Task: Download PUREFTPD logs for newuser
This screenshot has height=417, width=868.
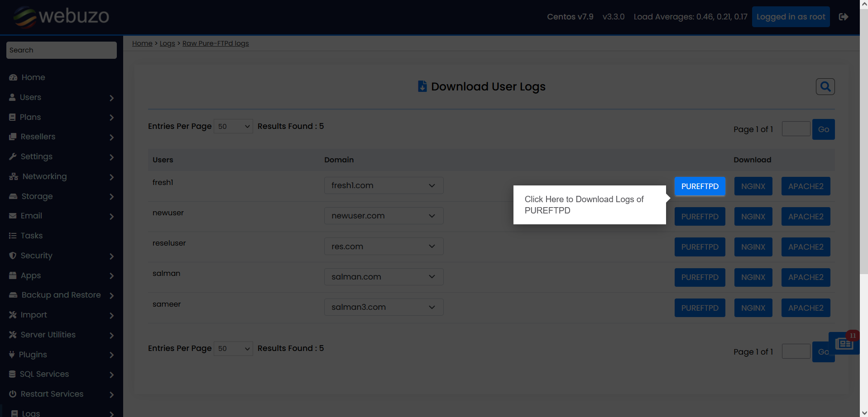Action: click(x=700, y=217)
